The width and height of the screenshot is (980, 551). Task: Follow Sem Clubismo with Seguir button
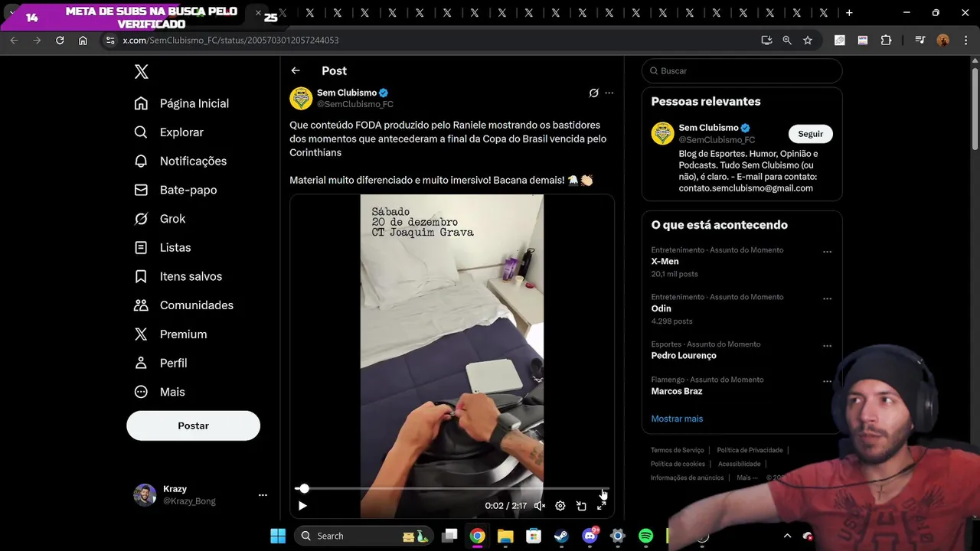[x=810, y=134]
